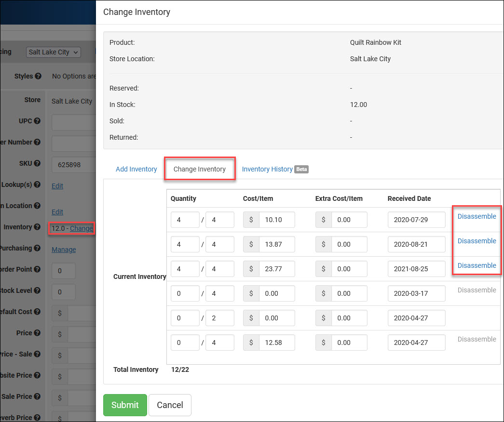Viewport: 504px width, 422px height.
Task: Click the Purchasing help icon
Action: point(37,248)
